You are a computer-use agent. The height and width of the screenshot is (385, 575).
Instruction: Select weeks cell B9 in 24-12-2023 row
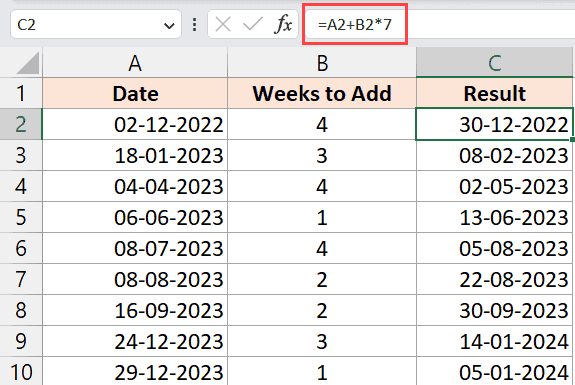(x=322, y=341)
